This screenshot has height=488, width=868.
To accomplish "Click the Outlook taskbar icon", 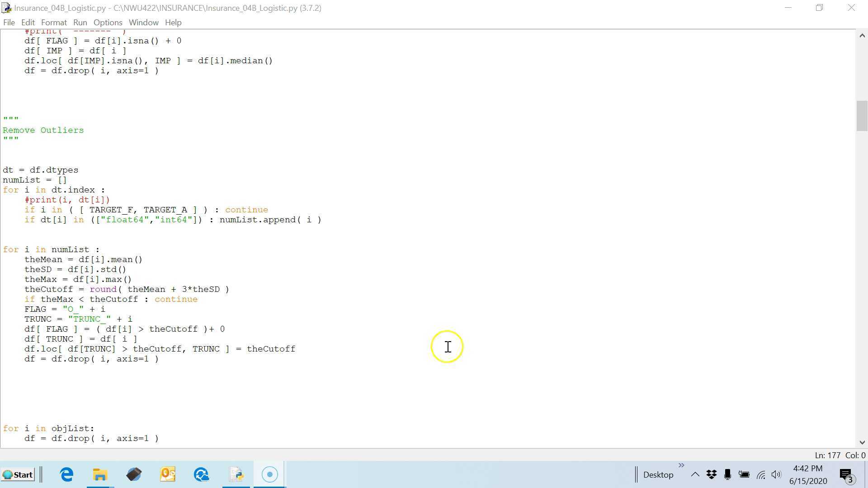I will click(x=168, y=474).
